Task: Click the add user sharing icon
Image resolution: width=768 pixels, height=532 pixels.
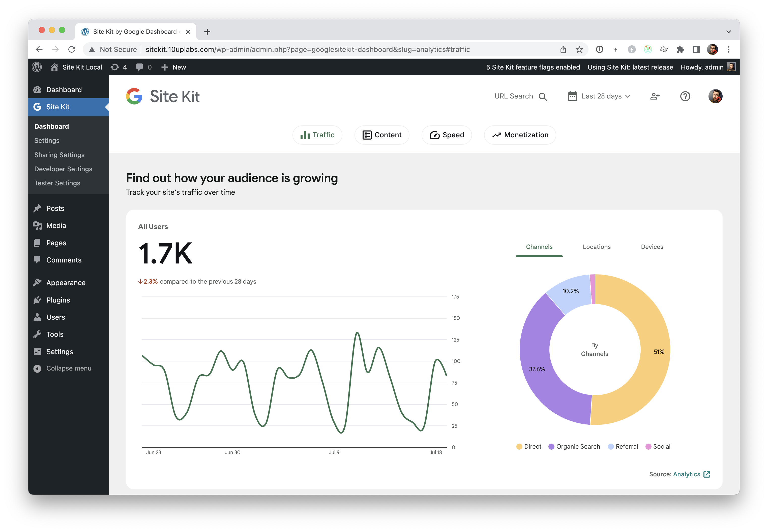Action: click(655, 96)
